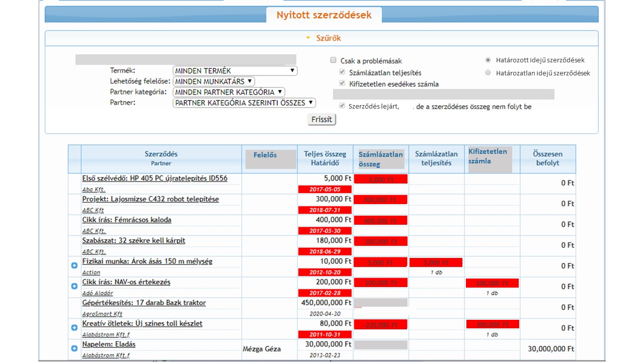Screen dimensions: 644x362
Task: Toggle the Számlázatlan teljesítés checkbox
Action: [x=342, y=72]
